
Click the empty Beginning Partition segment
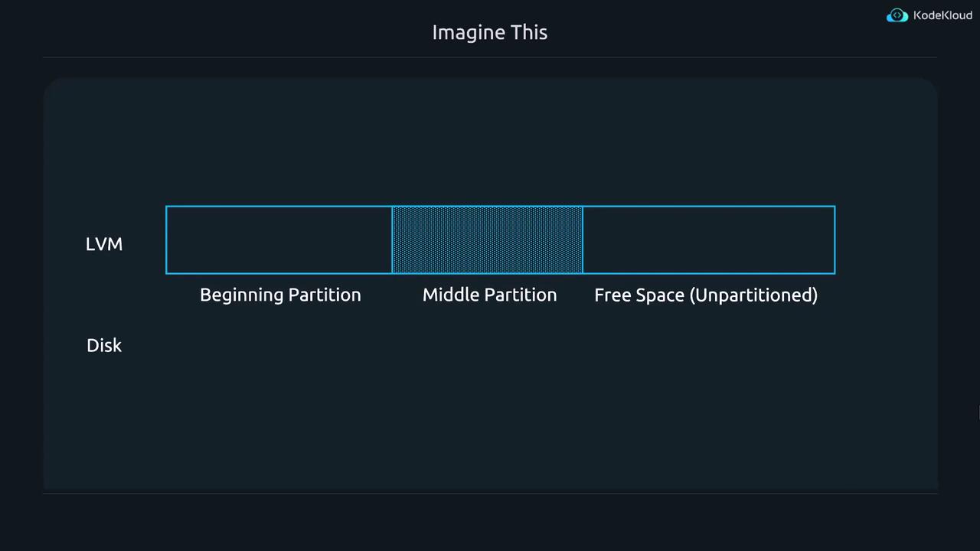coord(279,240)
